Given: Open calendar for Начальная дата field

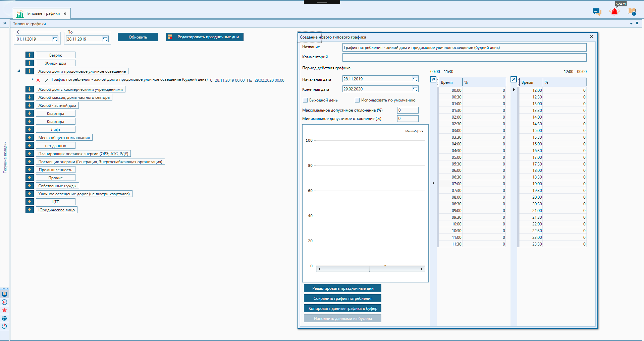Looking at the screenshot, I should pos(415,79).
